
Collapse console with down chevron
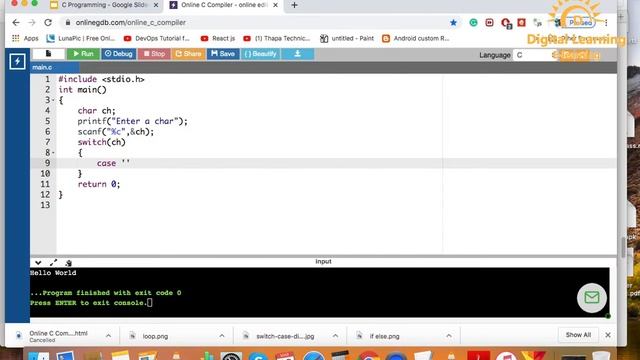[x=38, y=263]
